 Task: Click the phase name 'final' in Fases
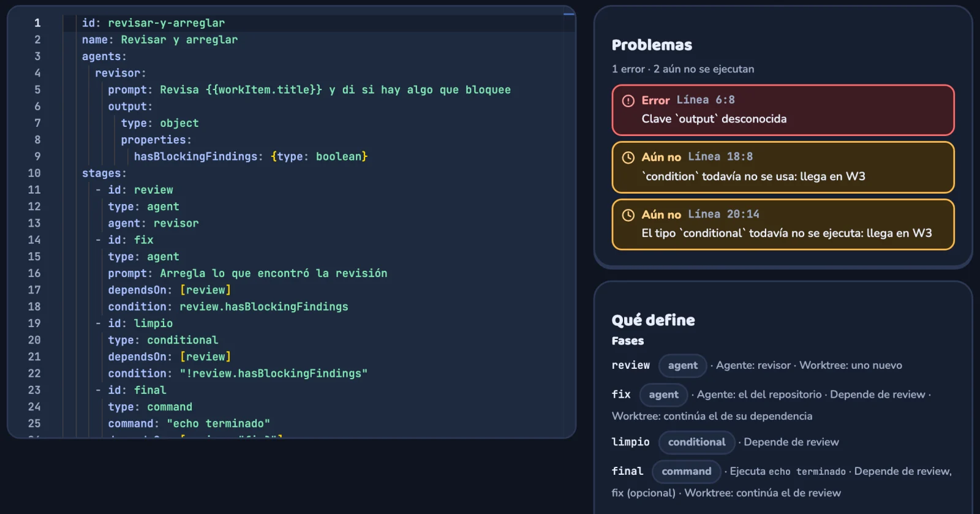pos(628,472)
